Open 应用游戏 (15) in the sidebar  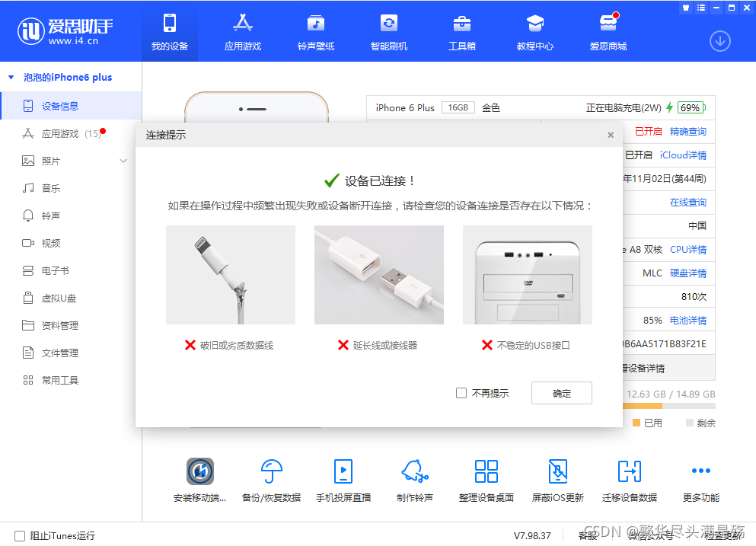71,133
